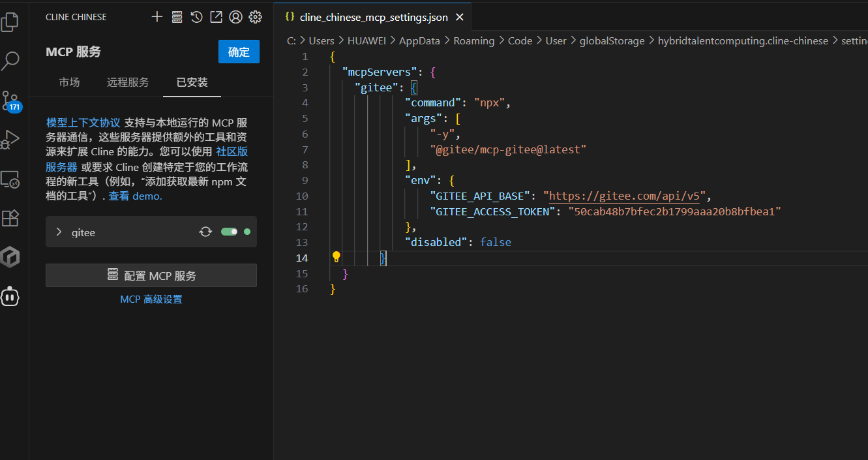Click the "GITEE_ACCESS_TOKEN" key
This screenshot has height=460, width=868.
pos(493,211)
